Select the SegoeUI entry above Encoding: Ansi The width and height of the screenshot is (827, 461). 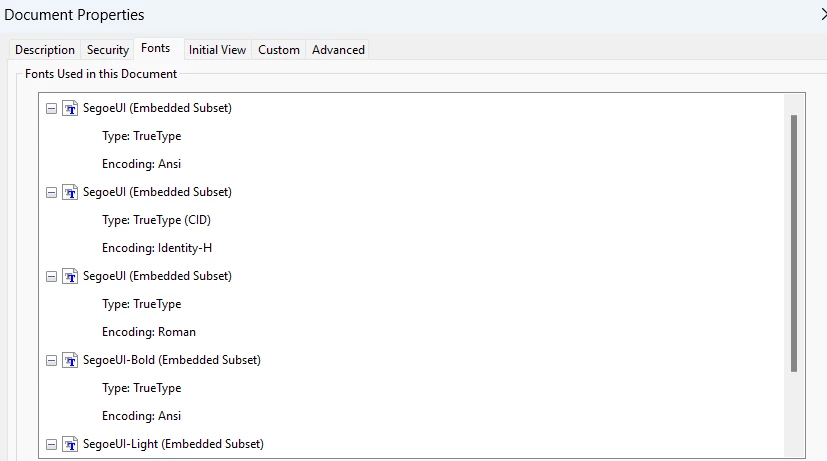[x=157, y=108]
